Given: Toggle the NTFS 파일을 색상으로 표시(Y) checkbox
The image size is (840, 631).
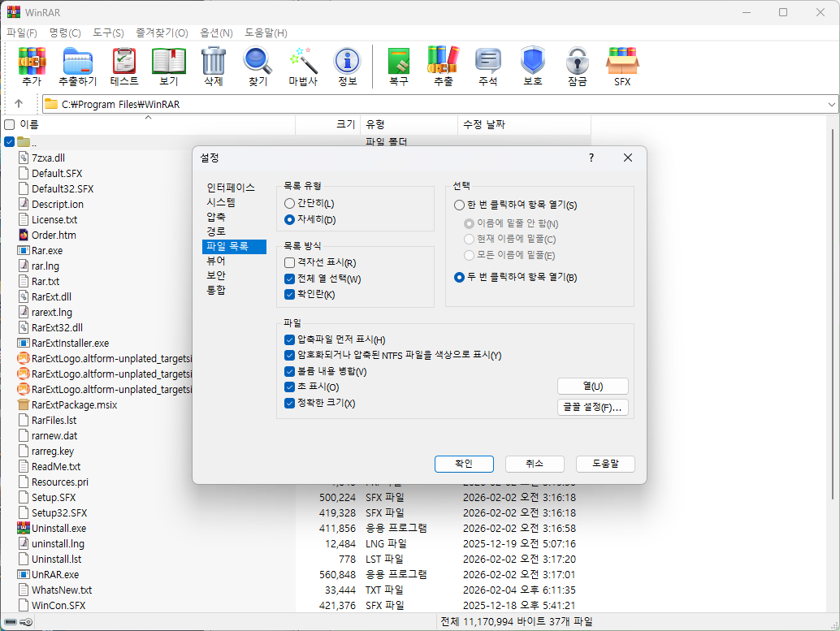Looking at the screenshot, I should click(x=290, y=355).
